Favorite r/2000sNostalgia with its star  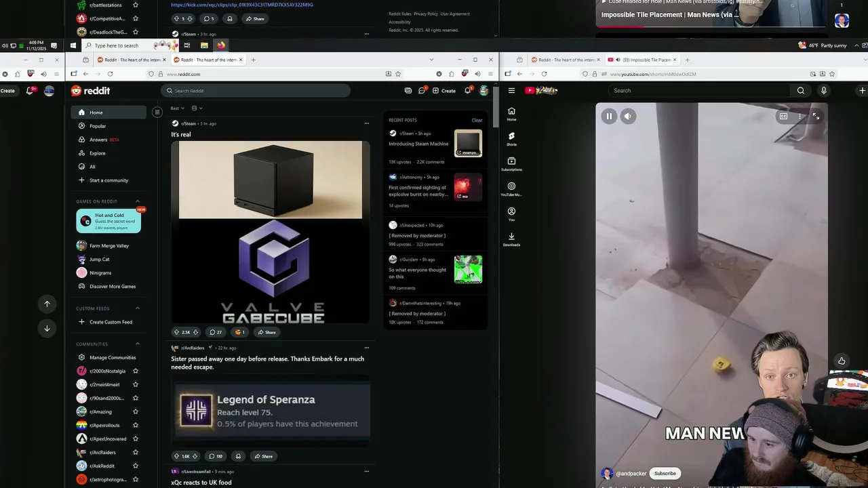136,371
